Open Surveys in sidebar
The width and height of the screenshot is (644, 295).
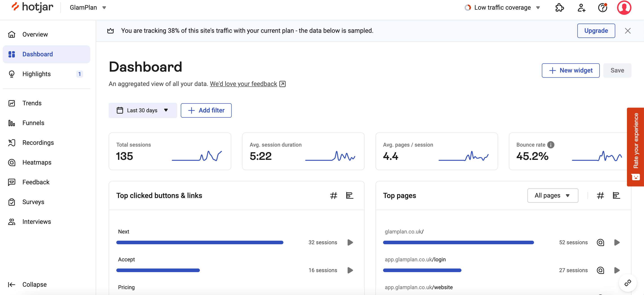46,202
